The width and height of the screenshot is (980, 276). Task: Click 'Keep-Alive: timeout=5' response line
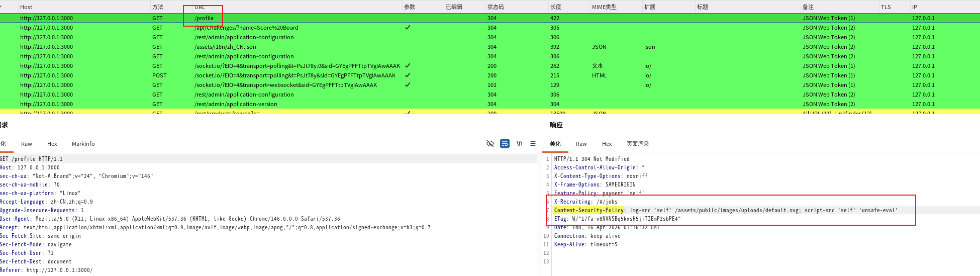pyautogui.click(x=585, y=244)
